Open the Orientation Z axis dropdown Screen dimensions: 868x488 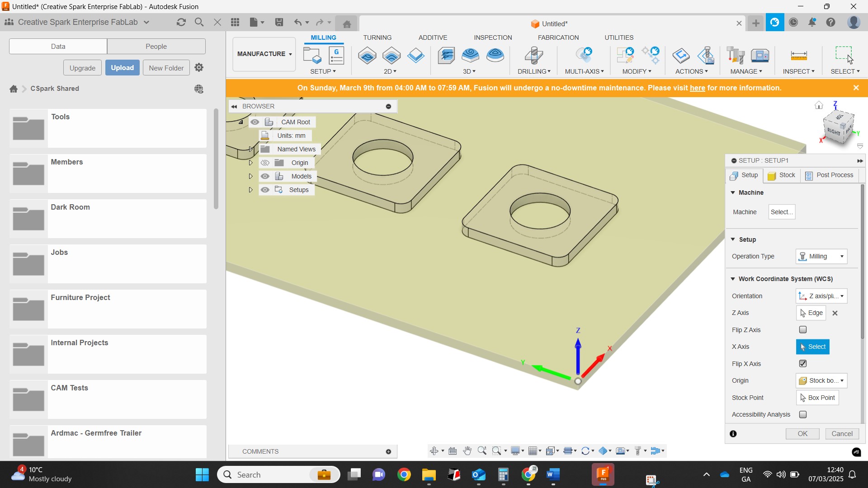pyautogui.click(x=821, y=296)
